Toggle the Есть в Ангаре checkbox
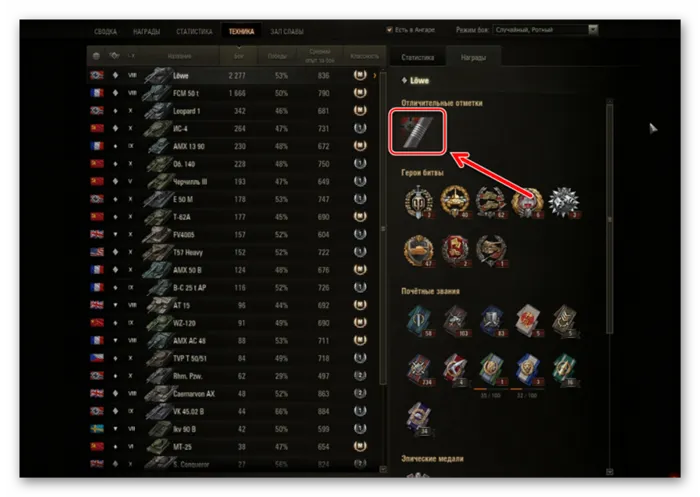Viewport: 700px width, 497px height. pos(389,30)
